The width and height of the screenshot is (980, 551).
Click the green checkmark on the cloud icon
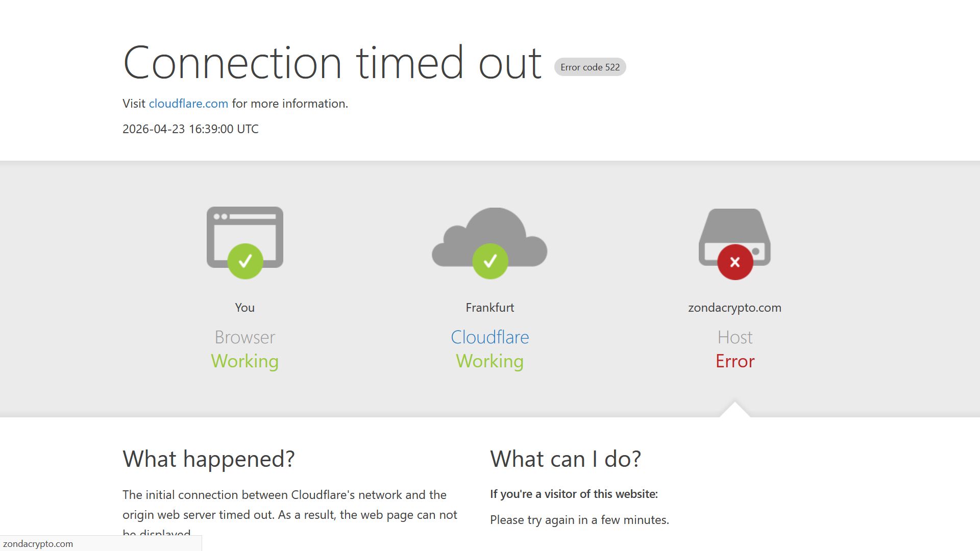point(490,261)
